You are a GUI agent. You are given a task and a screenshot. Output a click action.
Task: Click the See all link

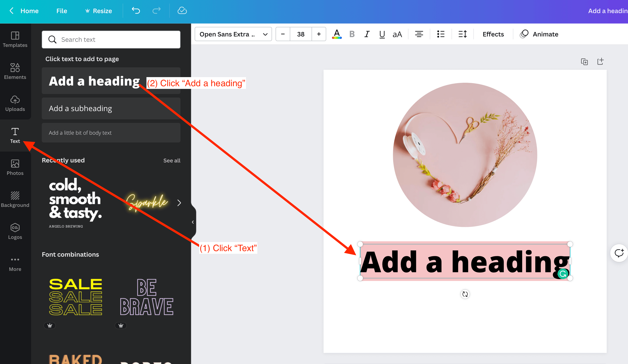(x=172, y=160)
